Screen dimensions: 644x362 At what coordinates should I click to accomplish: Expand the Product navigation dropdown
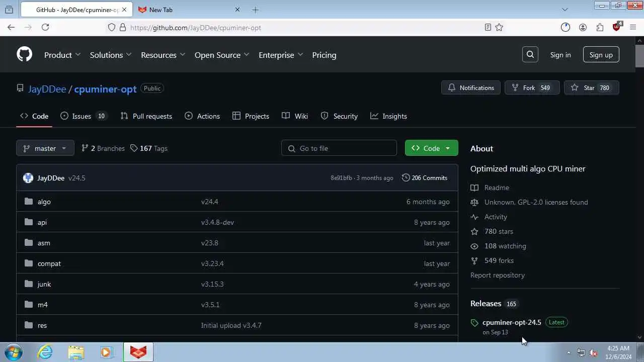click(x=62, y=55)
